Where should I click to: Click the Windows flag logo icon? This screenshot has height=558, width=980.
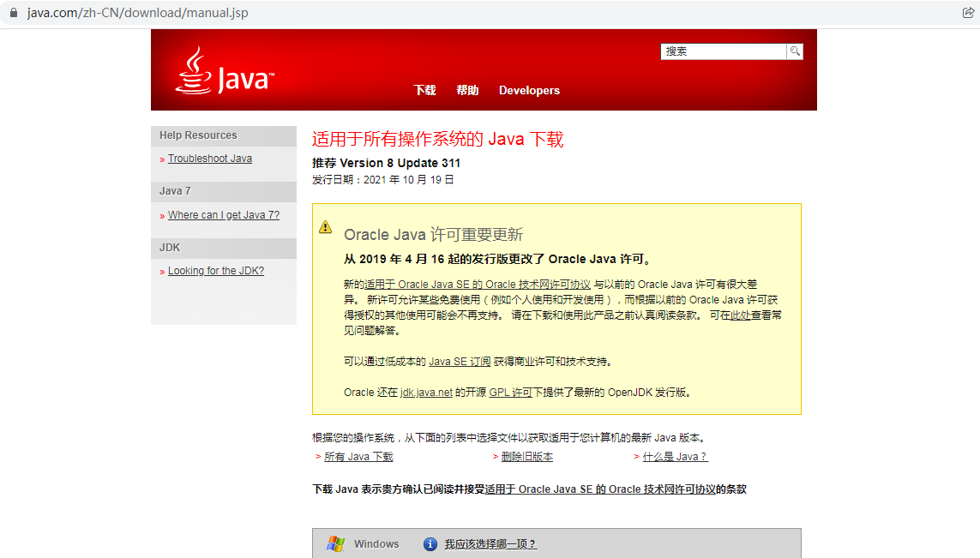335,543
